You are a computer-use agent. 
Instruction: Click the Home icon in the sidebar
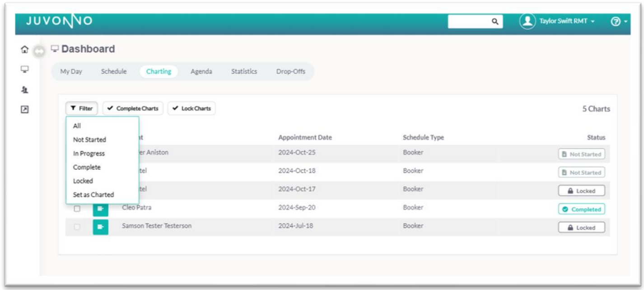pos(25,50)
